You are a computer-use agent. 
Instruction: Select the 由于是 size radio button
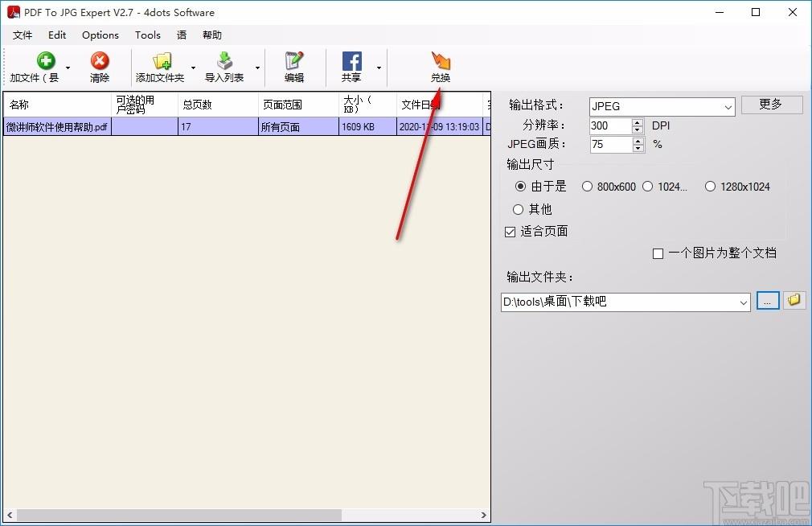(520, 186)
